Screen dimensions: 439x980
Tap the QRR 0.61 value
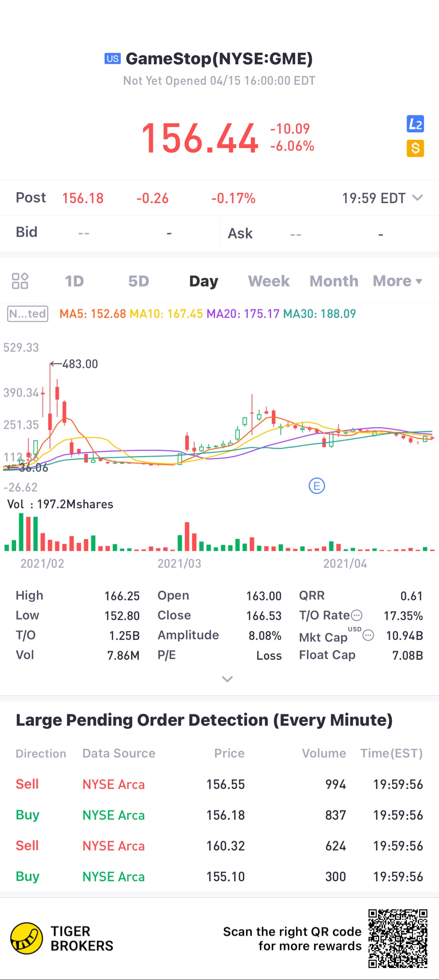(412, 596)
